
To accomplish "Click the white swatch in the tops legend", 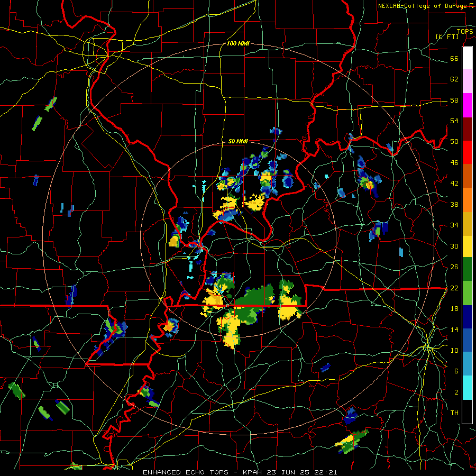I will (x=467, y=58).
